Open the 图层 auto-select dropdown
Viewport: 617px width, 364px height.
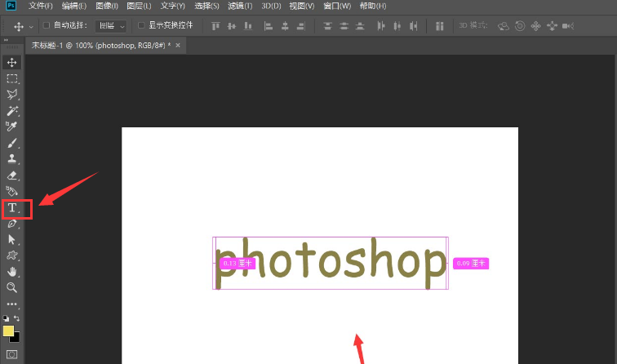[x=111, y=26]
